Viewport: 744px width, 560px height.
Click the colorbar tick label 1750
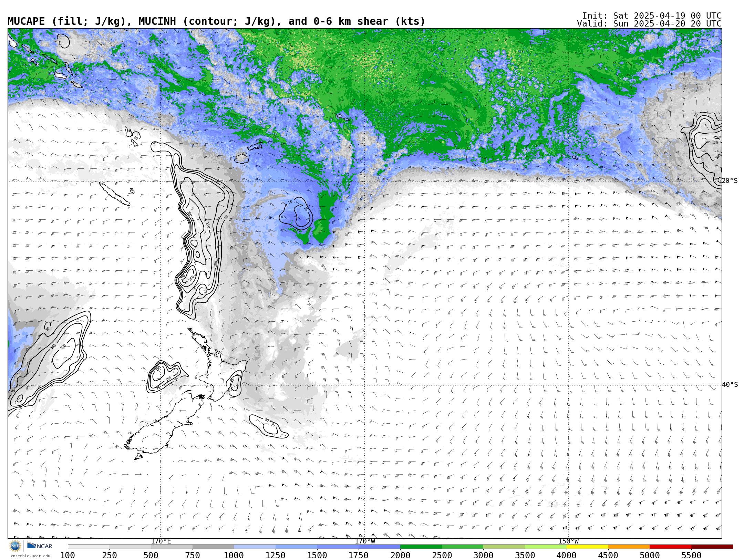click(359, 556)
